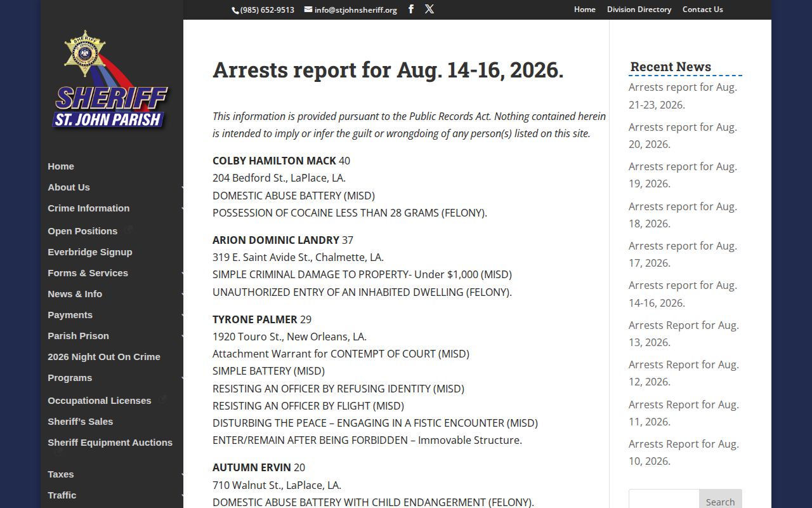Open the Occupational Licenses sidebar link
Viewport: 812px width, 508px height.
(99, 401)
